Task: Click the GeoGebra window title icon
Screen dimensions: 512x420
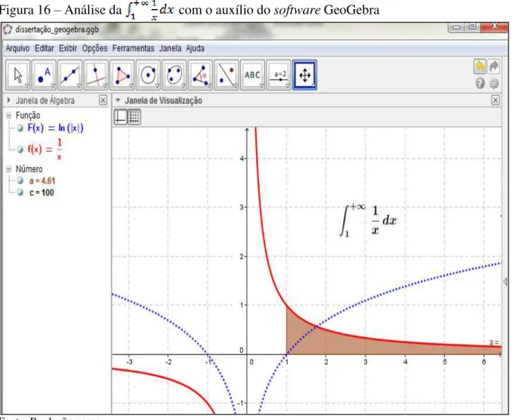Action: (x=8, y=29)
